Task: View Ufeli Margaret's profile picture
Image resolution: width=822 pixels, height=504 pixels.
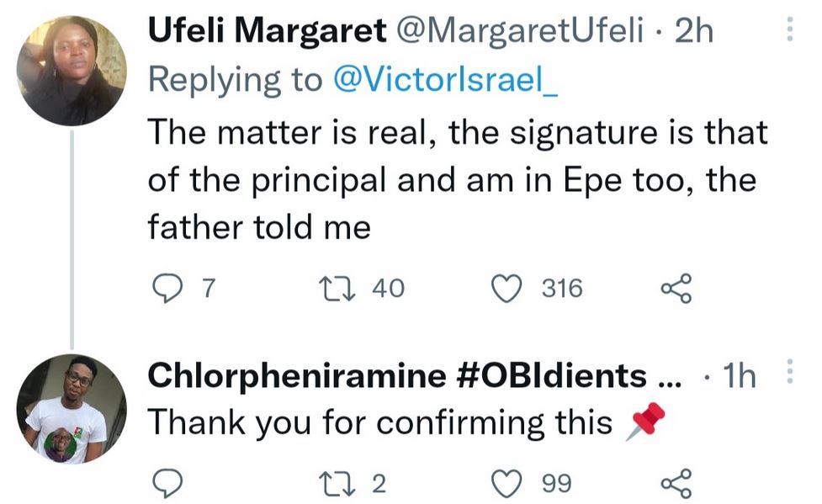Action: coord(72,71)
